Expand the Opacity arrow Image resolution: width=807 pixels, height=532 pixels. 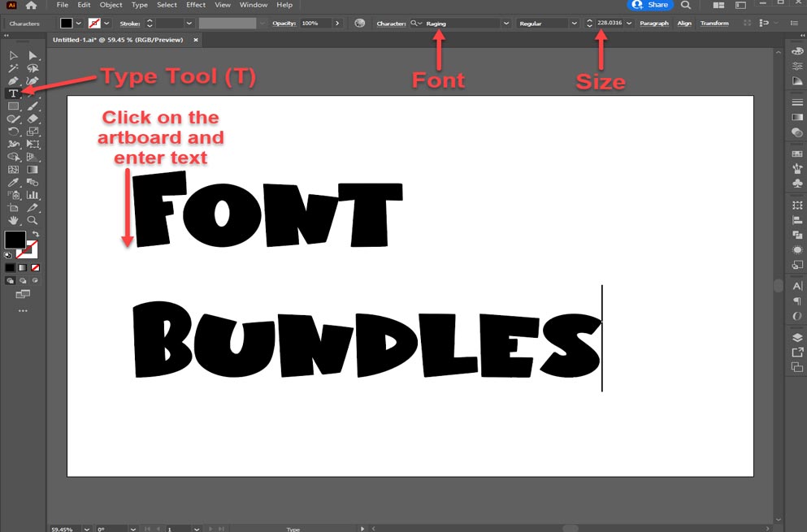(x=337, y=24)
